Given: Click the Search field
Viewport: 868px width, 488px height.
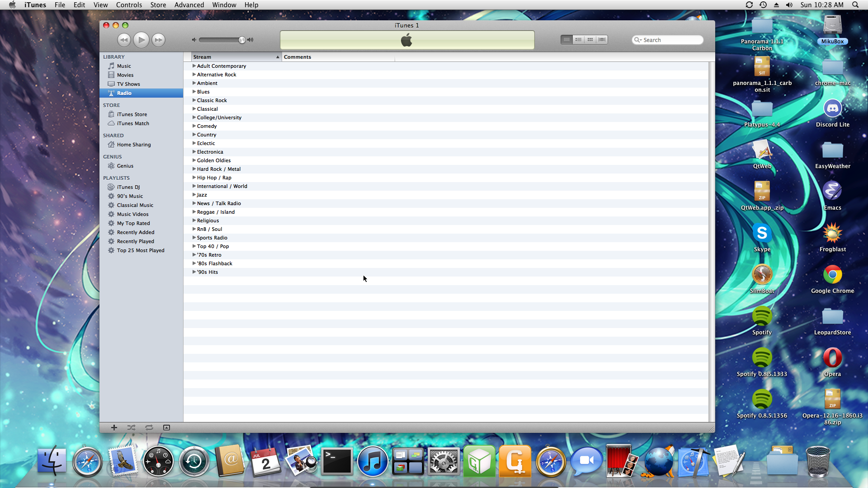Looking at the screenshot, I should tap(671, 40).
